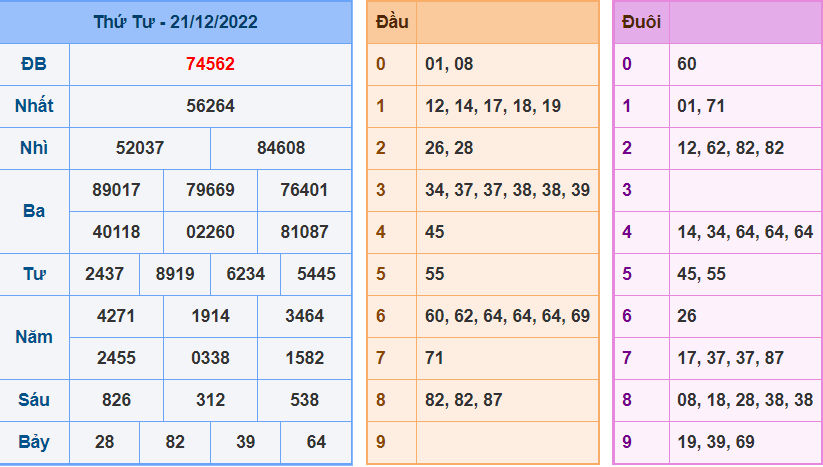The height and width of the screenshot is (467, 823).
Task: Click the sixth prize number 312
Action: click(x=210, y=400)
